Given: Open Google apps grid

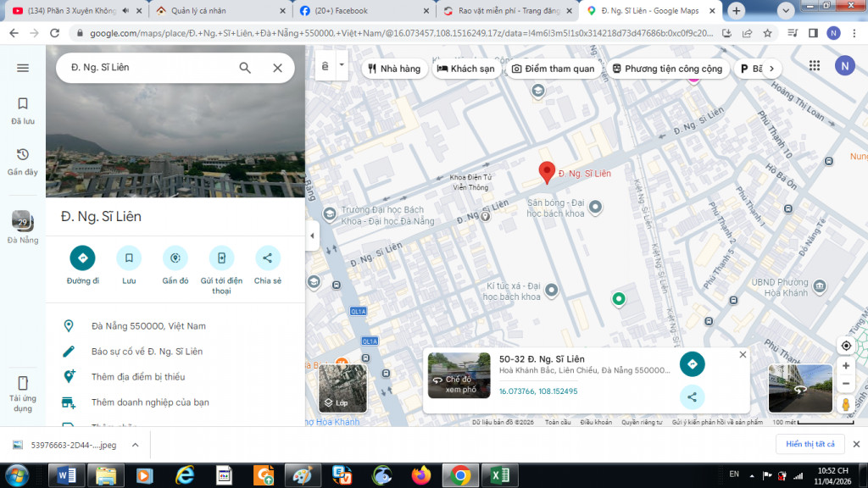Looking at the screenshot, I should 815,66.
